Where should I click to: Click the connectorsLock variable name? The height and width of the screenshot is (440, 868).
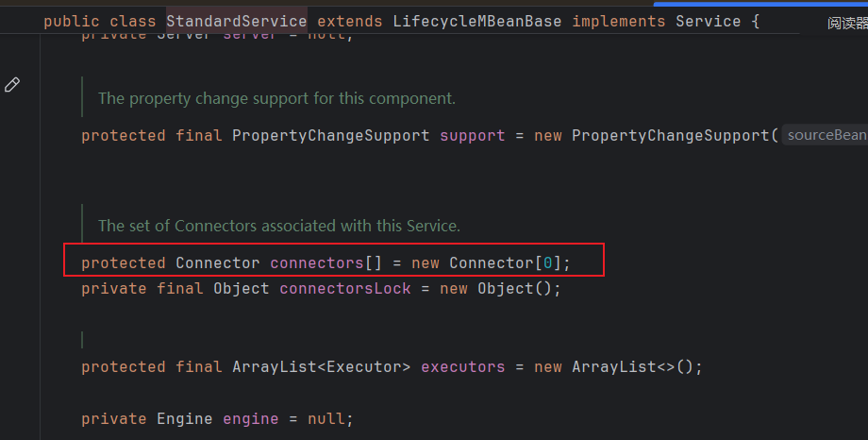344,288
